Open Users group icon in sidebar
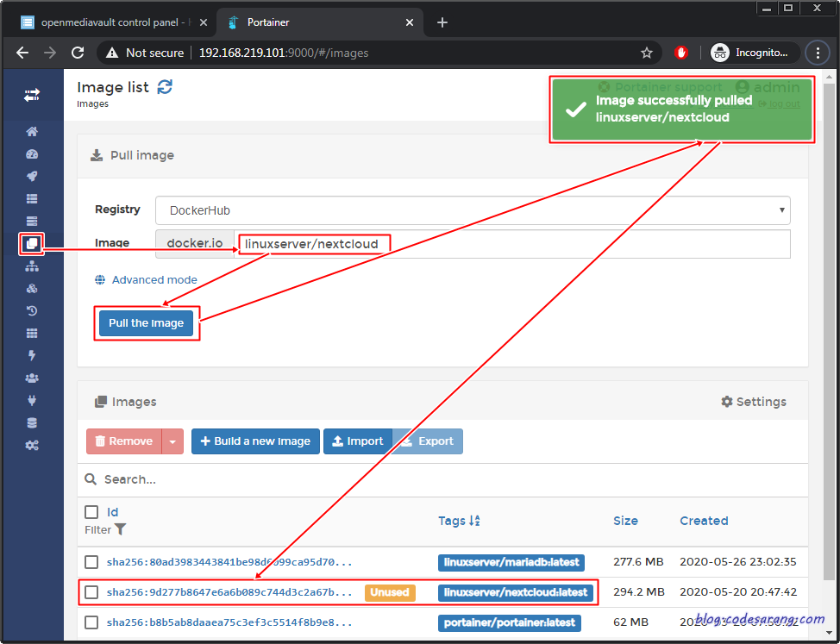This screenshot has width=840, height=644. pyautogui.click(x=32, y=378)
